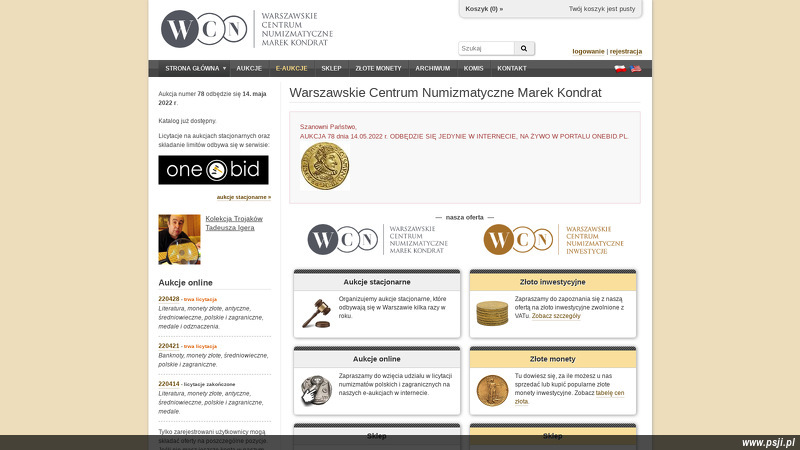The height and width of the screenshot is (450, 800).
Task: Click the Aukcje online sidebar heading
Action: click(185, 283)
